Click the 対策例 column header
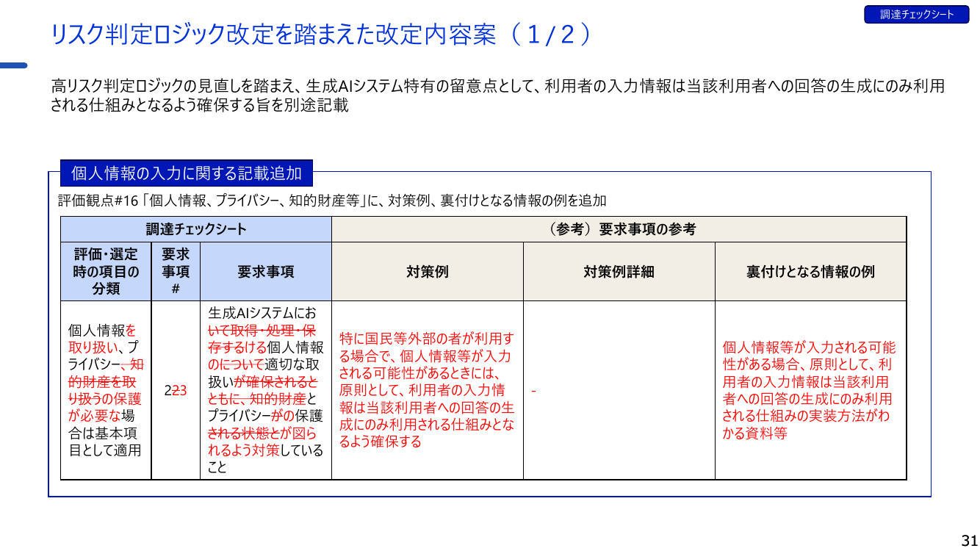980x551 pixels. pyautogui.click(x=428, y=272)
